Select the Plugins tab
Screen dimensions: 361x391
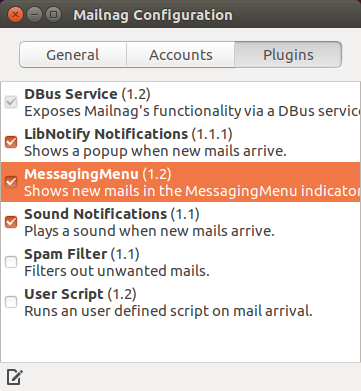click(x=288, y=55)
